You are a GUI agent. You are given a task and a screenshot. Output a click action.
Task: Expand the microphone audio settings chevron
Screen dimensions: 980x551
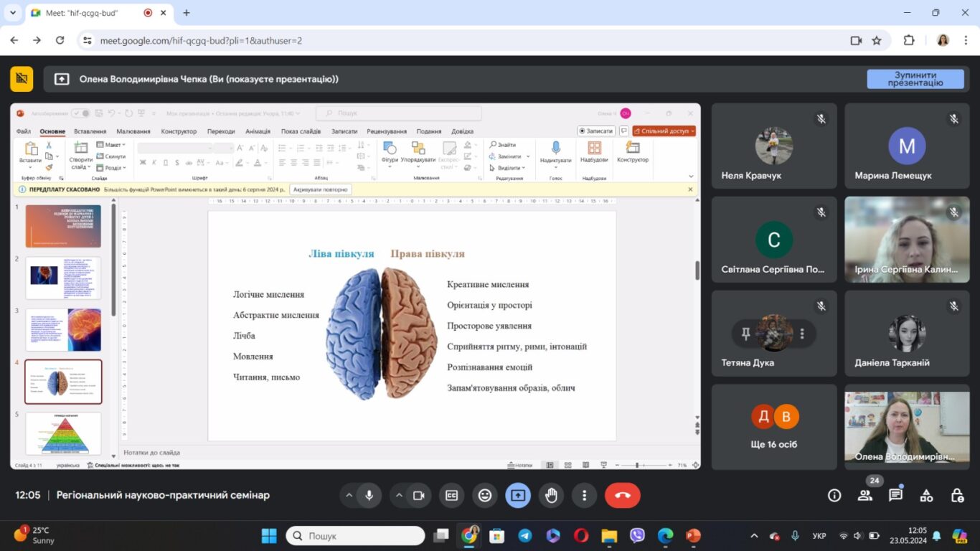349,495
